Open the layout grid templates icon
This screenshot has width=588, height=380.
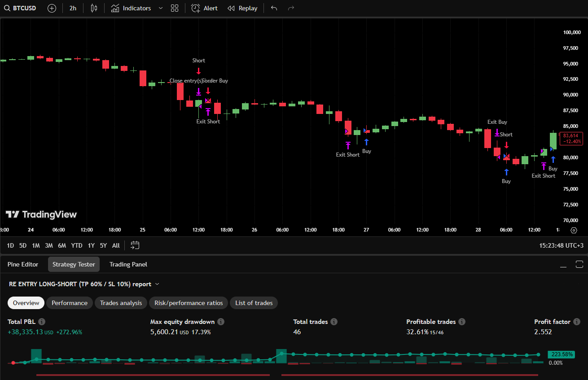(175, 8)
